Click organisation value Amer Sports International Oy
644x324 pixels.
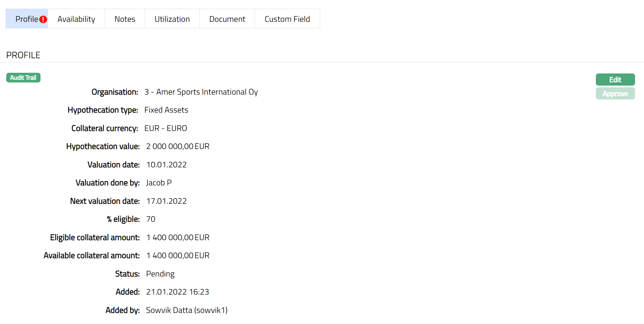tap(201, 92)
